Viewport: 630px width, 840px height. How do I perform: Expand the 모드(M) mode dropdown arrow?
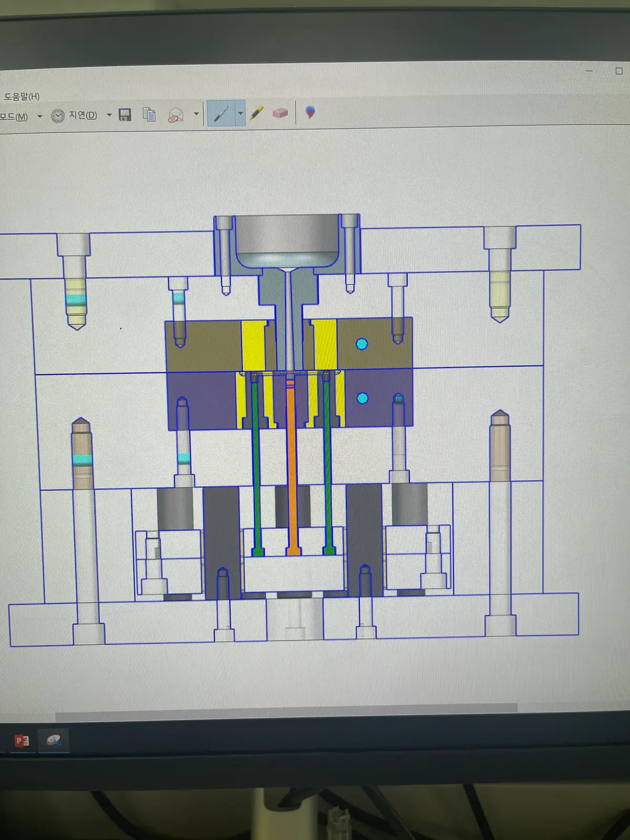pyautogui.click(x=40, y=117)
